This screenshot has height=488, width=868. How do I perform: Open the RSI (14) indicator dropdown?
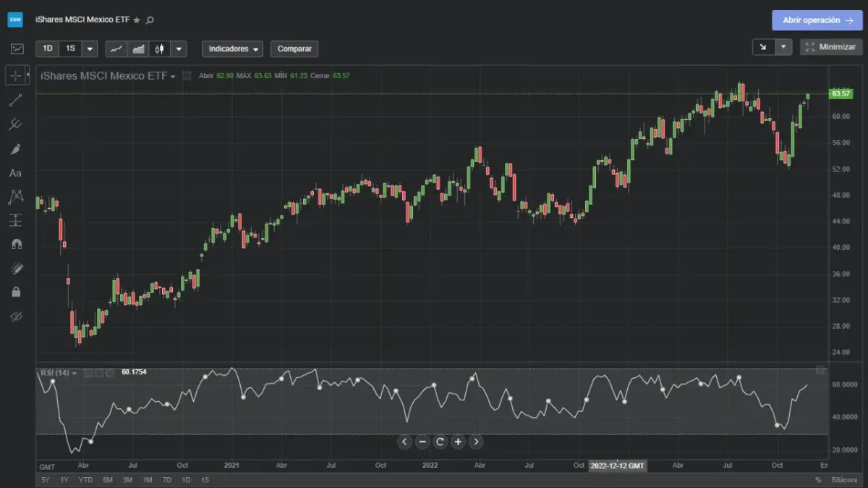click(x=75, y=373)
